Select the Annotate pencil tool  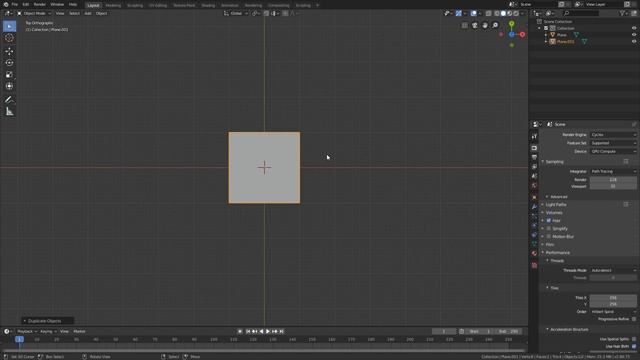pos(9,100)
